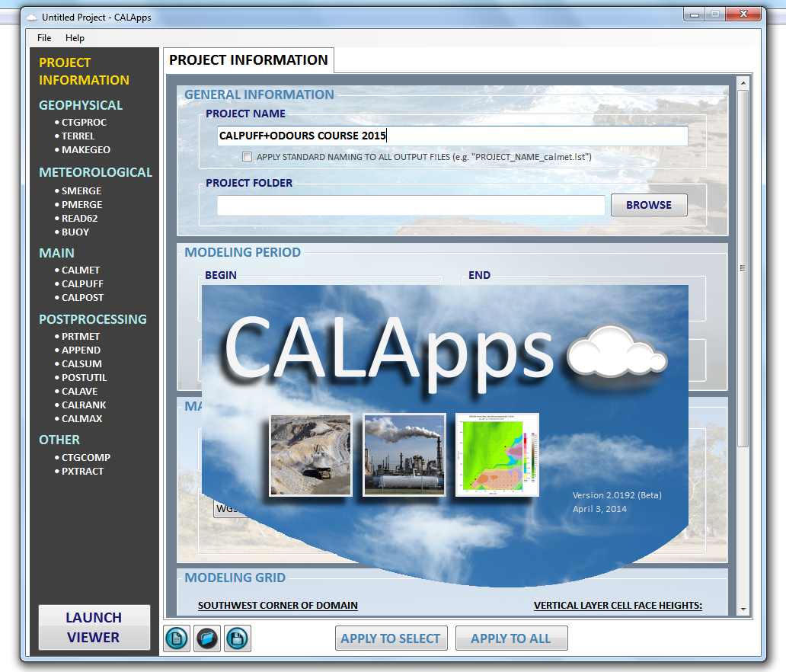Open the READ62 module
Screen dimensions: 786x672
pos(79,218)
